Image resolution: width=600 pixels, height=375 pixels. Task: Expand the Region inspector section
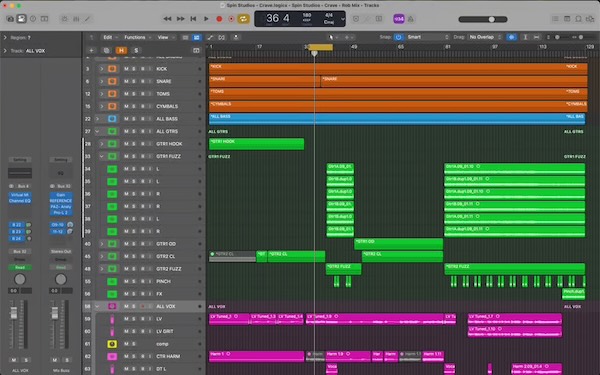pos(5,38)
